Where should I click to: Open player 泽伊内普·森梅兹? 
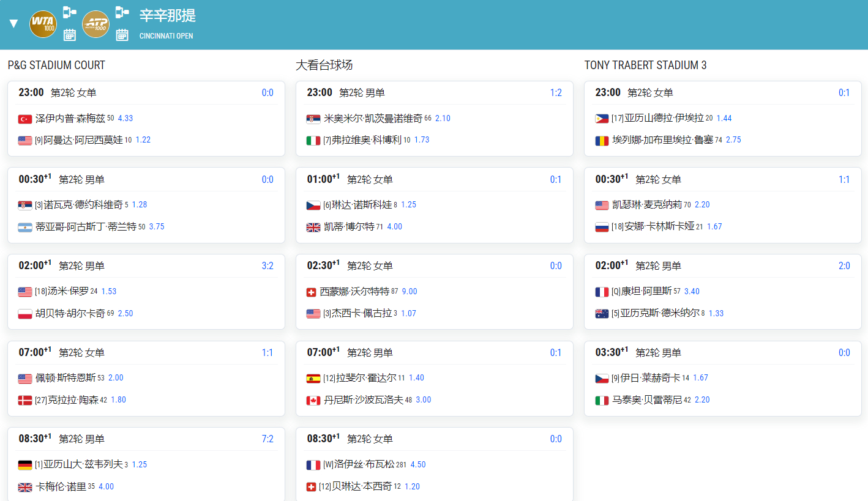point(70,118)
